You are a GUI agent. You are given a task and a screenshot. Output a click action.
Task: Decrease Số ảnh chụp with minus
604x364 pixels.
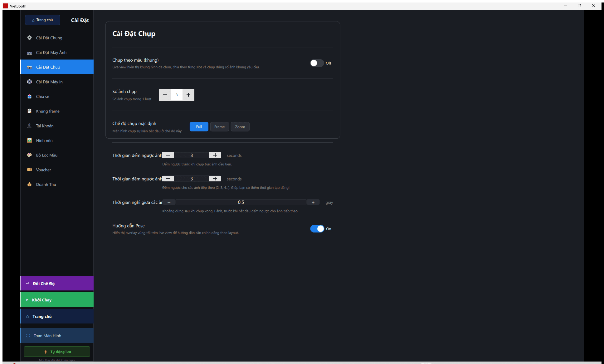point(165,95)
